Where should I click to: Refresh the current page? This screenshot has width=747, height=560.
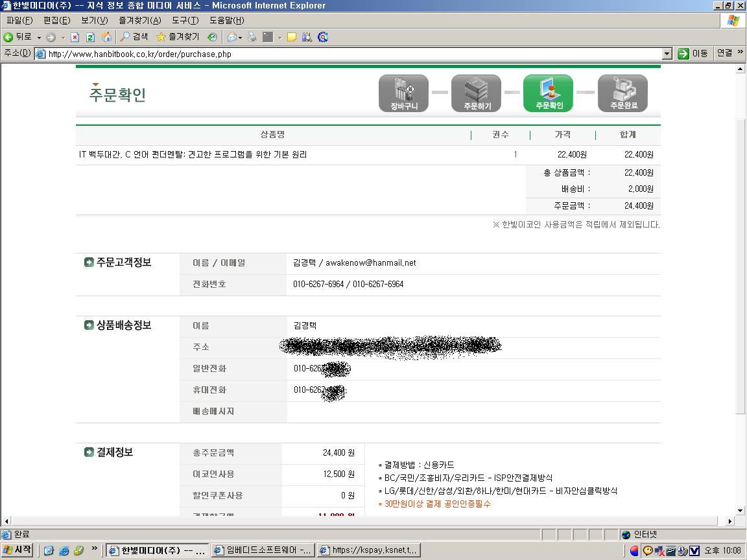91,37
